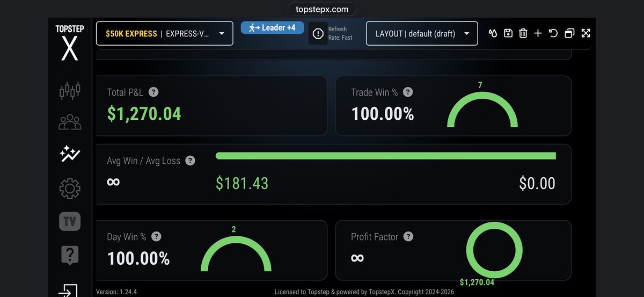Click the average loss value $0.00
This screenshot has width=644, height=297.
(x=537, y=183)
